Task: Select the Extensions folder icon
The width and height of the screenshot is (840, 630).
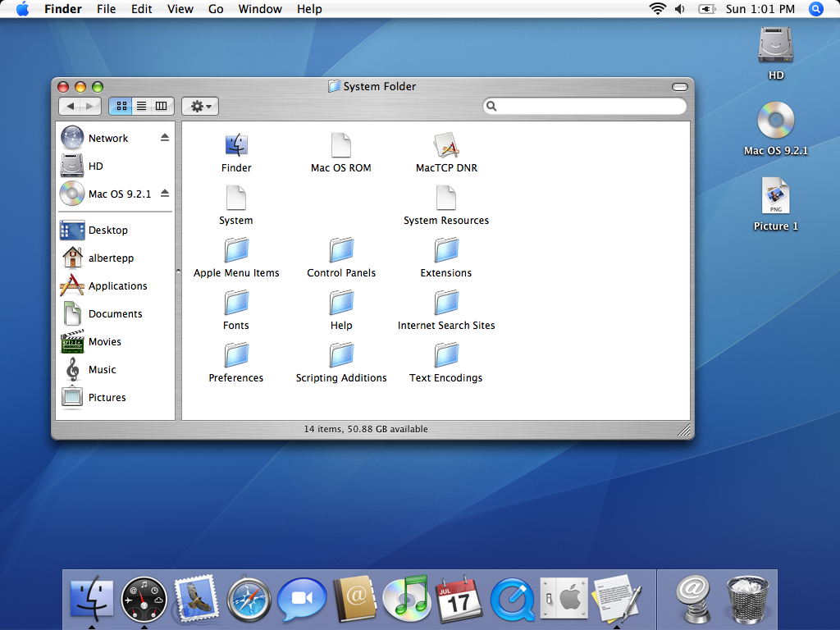Action: (x=446, y=250)
